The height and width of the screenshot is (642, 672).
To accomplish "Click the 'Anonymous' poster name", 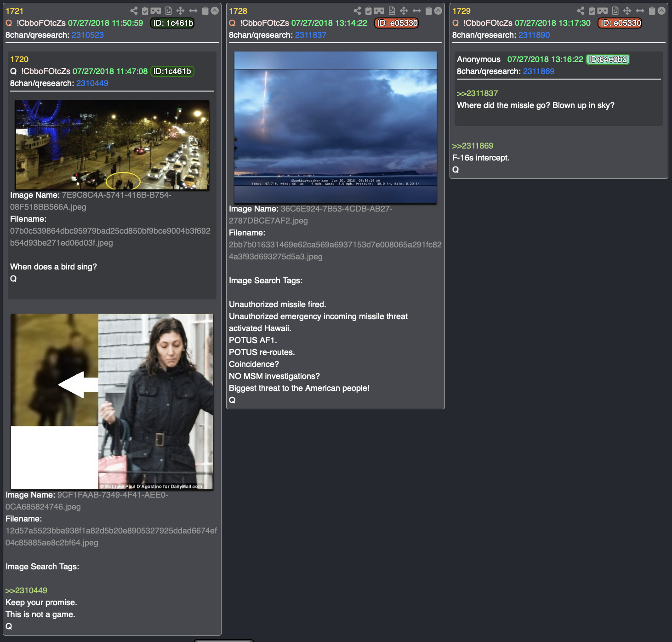I will click(x=478, y=59).
